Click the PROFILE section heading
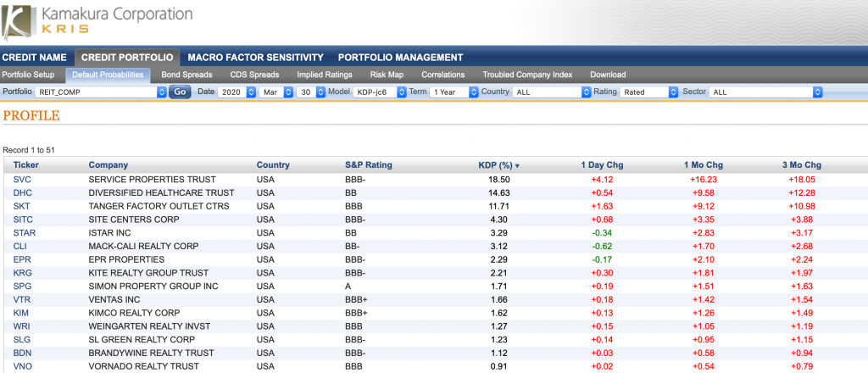 31,115
